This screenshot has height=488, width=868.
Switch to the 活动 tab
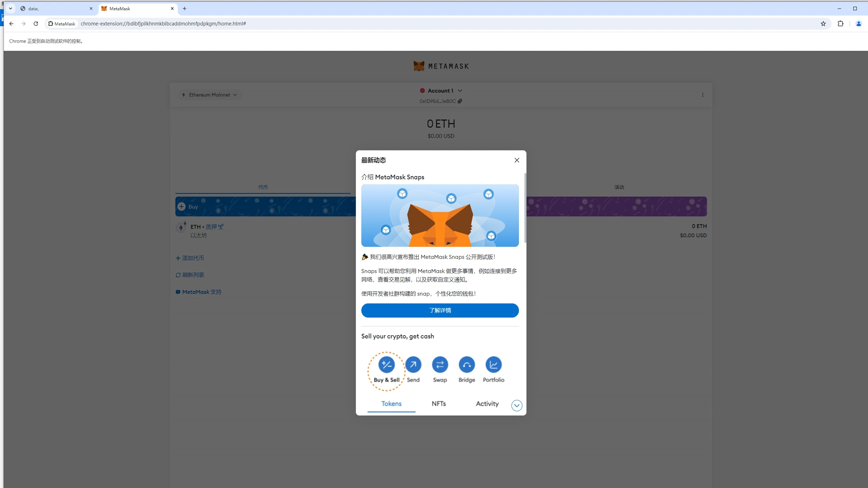pyautogui.click(x=619, y=187)
